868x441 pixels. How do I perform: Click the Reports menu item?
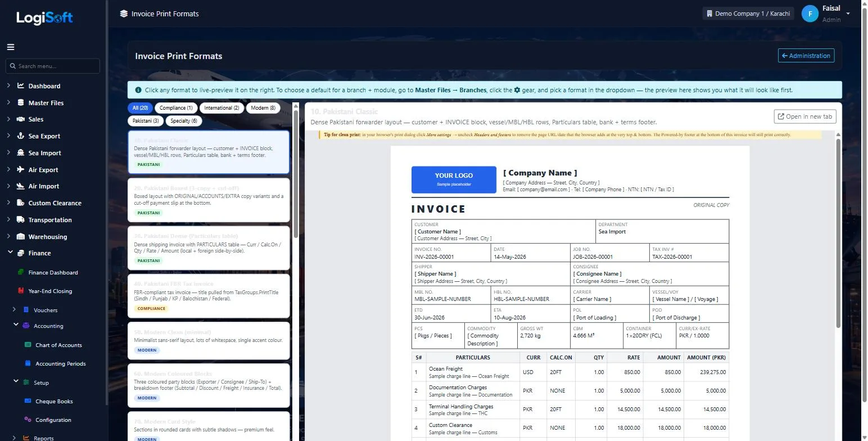(44, 438)
